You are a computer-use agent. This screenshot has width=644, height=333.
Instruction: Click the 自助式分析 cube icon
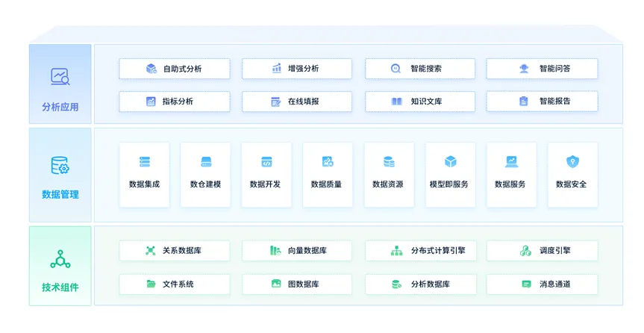click(x=151, y=68)
